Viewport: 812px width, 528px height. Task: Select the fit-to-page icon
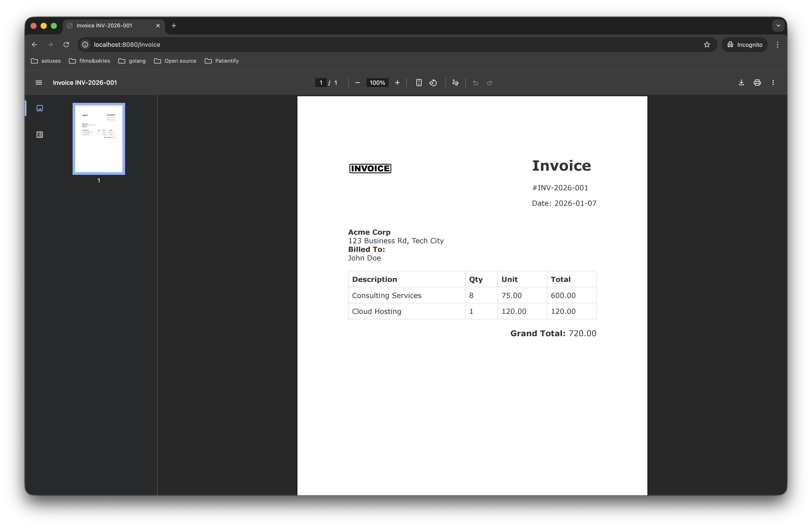419,82
